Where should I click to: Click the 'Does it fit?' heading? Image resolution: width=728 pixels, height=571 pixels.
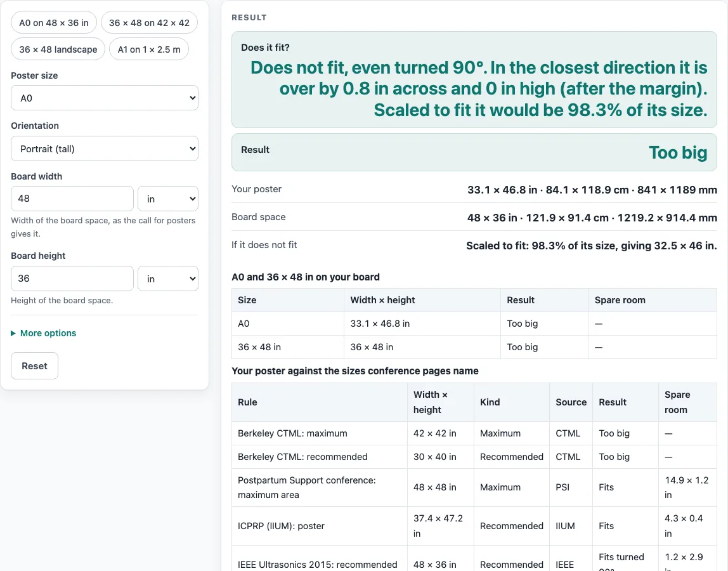coord(265,48)
